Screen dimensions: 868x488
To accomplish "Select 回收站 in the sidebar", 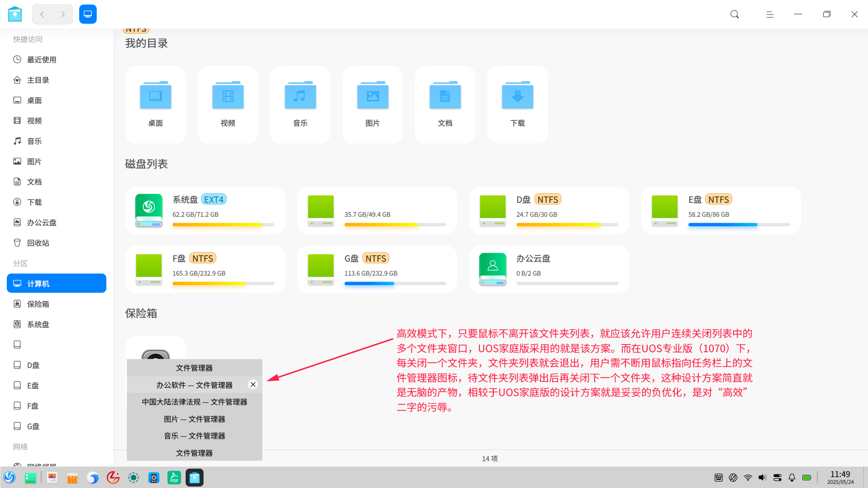I will tap(38, 243).
